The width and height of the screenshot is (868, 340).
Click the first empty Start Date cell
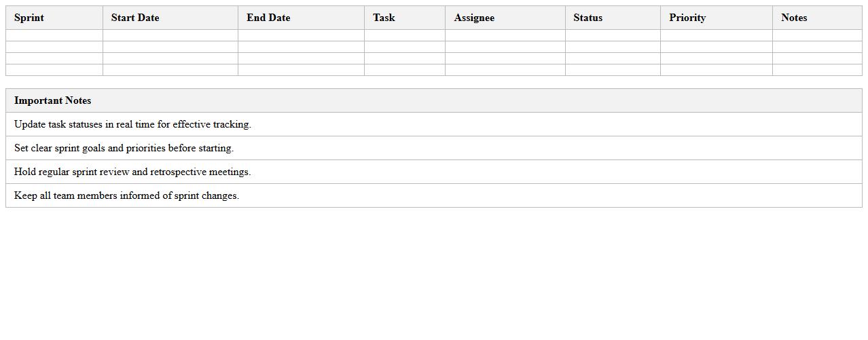coord(170,35)
